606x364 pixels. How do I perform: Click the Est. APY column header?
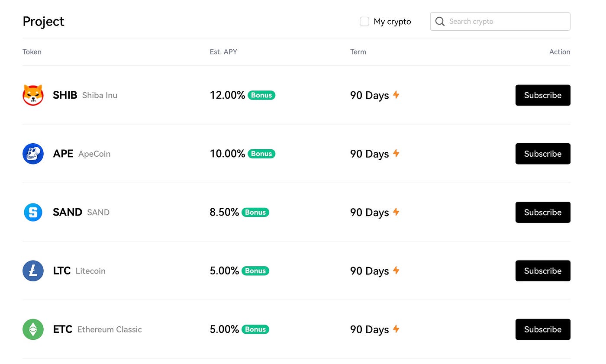click(x=223, y=52)
